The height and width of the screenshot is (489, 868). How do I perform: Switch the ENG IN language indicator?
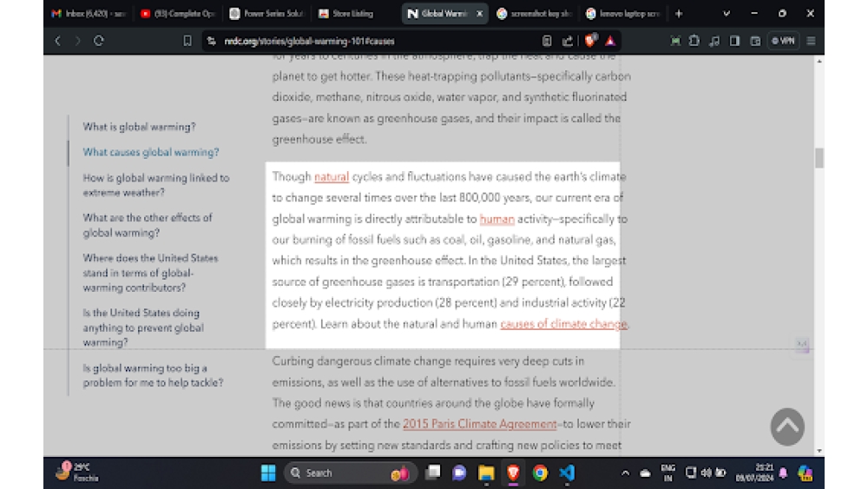tap(668, 473)
